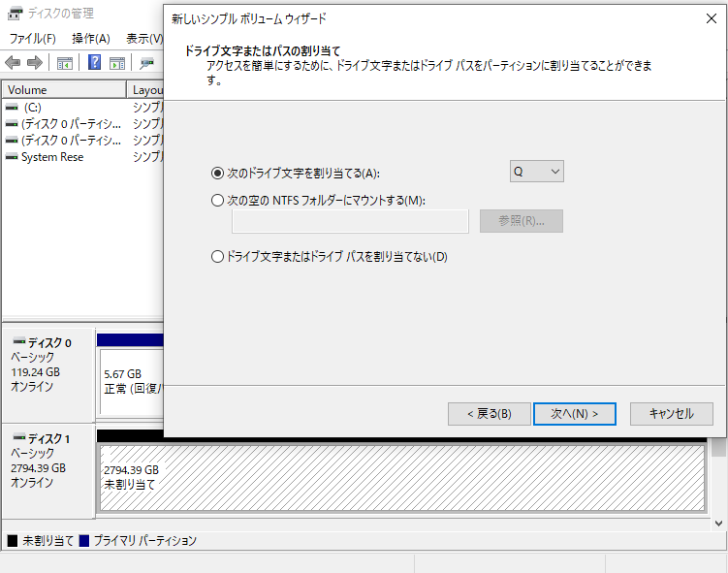Screen dimensions: 728x573
Task: Click the ディスク 1 disk icon
Action: (x=18, y=438)
